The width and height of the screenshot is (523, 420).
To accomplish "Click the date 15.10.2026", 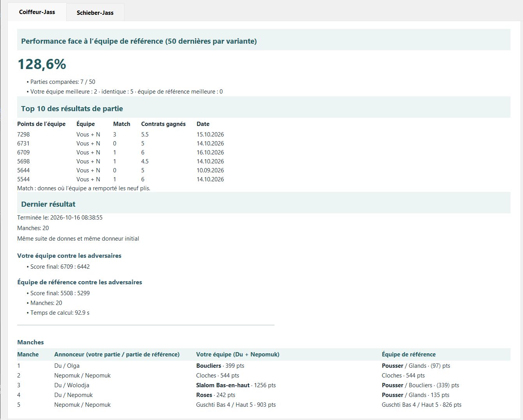I will point(210,135).
